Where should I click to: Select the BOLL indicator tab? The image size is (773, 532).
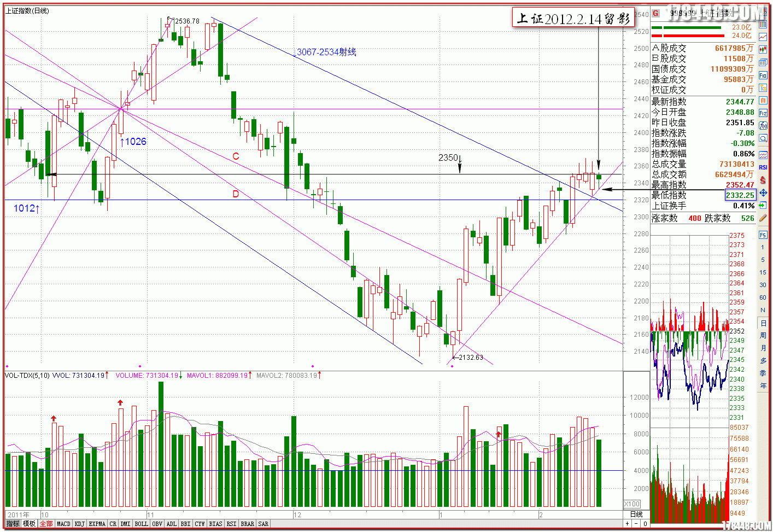tap(142, 524)
